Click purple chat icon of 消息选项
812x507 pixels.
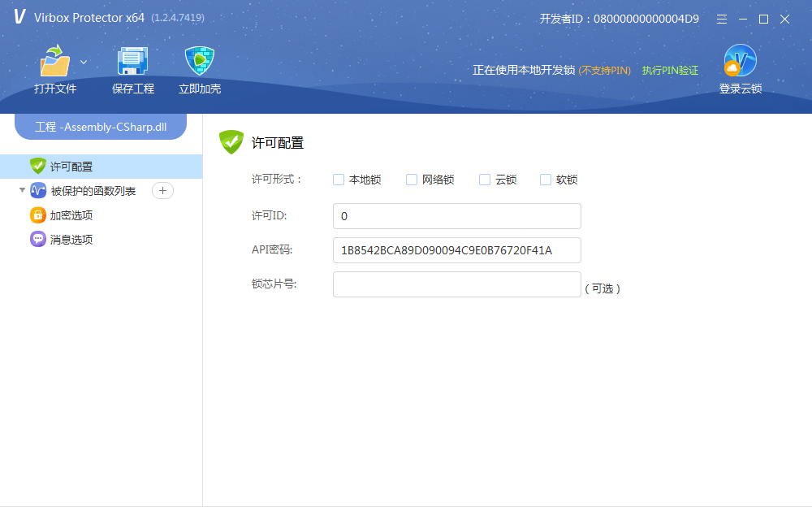[x=38, y=239]
